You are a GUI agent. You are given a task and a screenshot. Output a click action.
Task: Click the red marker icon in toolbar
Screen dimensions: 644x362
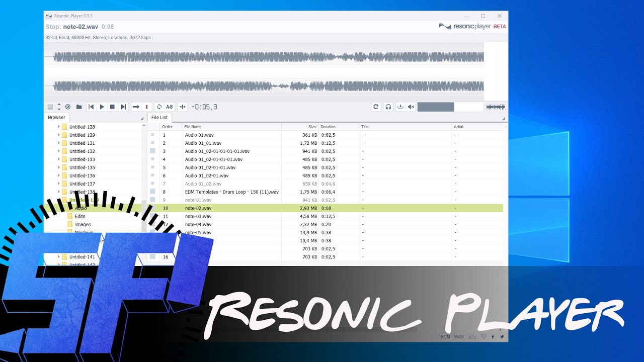point(146,107)
